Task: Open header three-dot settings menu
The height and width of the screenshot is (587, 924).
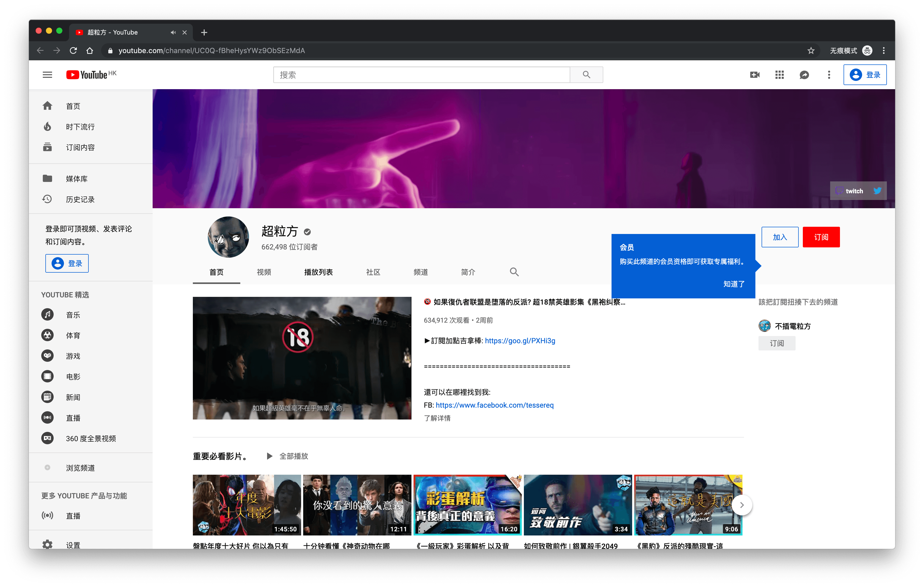Action: point(829,75)
